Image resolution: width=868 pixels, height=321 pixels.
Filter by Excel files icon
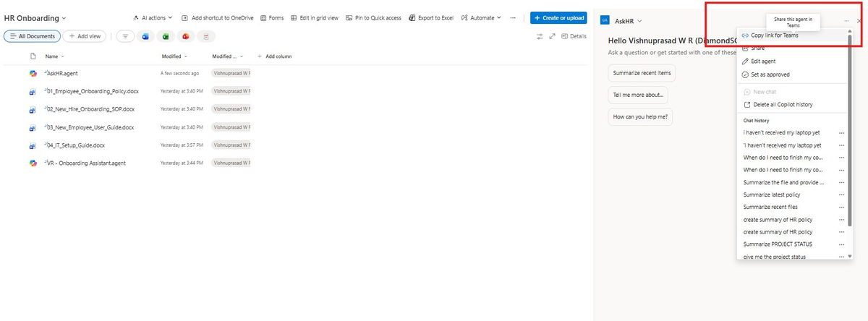pos(165,36)
